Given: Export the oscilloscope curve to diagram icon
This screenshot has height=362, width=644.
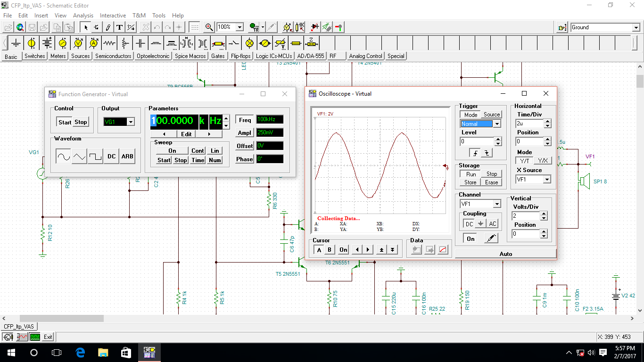Looking at the screenshot, I should [443, 250].
